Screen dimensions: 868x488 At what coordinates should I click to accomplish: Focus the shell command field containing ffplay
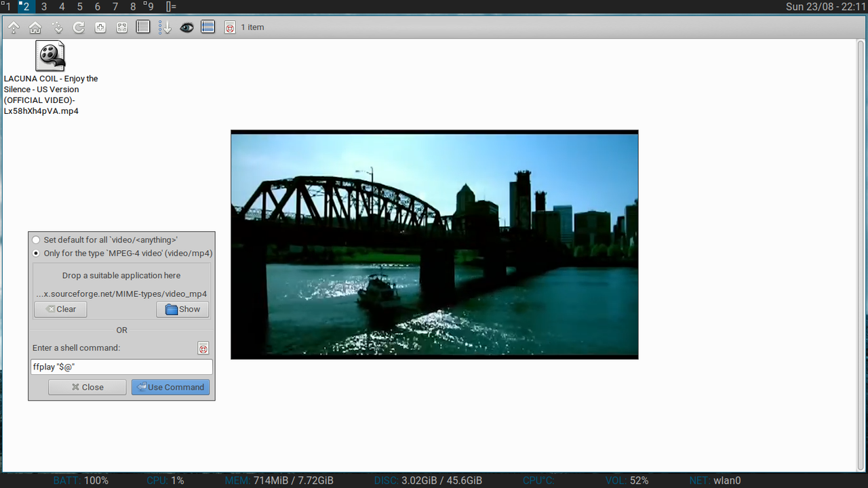pos(122,367)
